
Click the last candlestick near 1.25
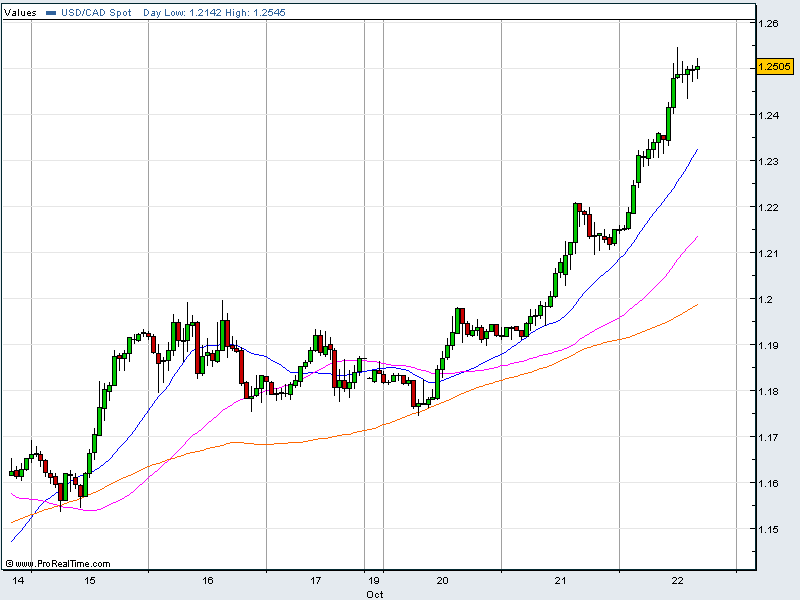coord(697,68)
